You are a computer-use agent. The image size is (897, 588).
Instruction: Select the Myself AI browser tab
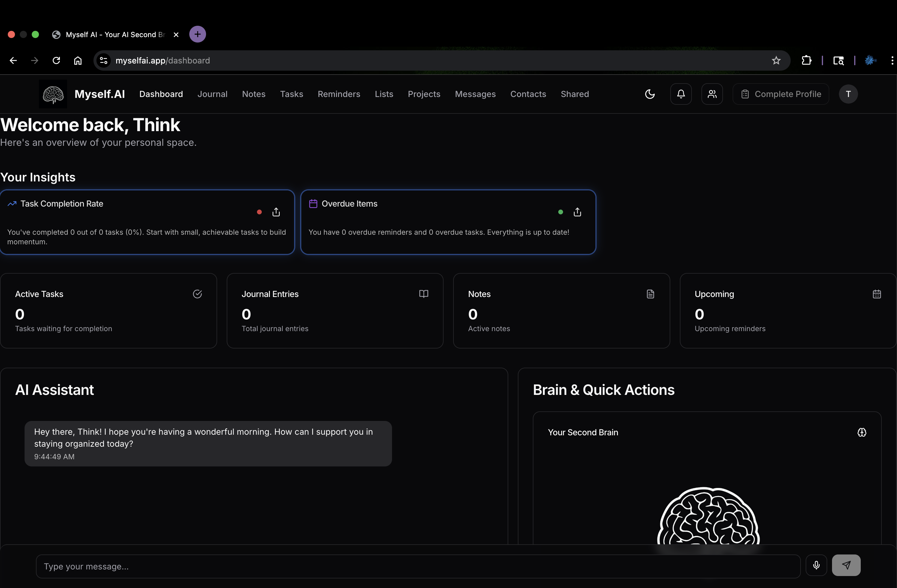[x=115, y=35]
